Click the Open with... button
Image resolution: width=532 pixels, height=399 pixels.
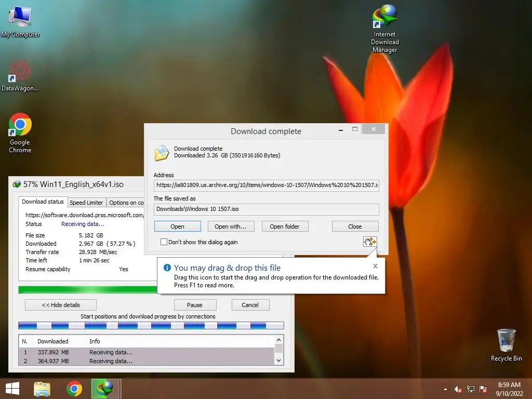[231, 227]
